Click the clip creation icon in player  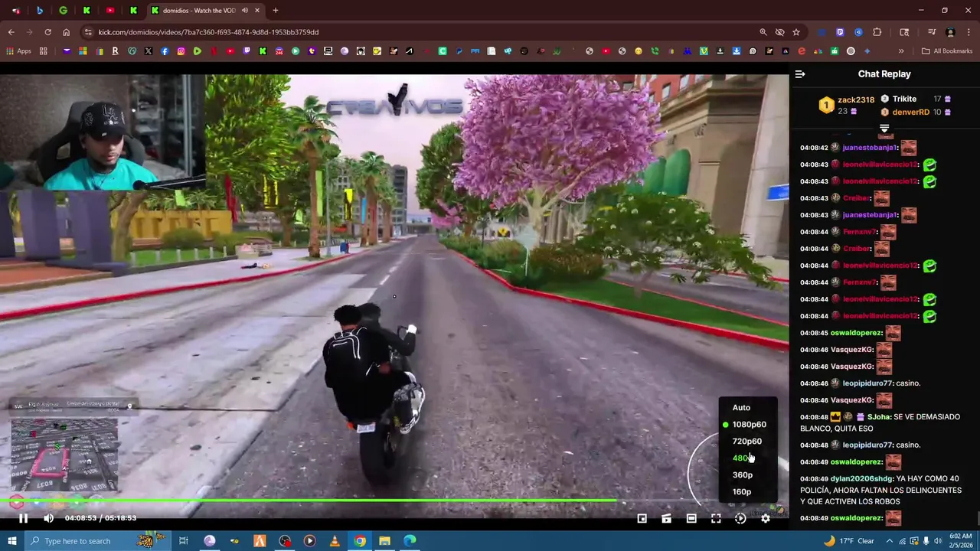[666, 519]
